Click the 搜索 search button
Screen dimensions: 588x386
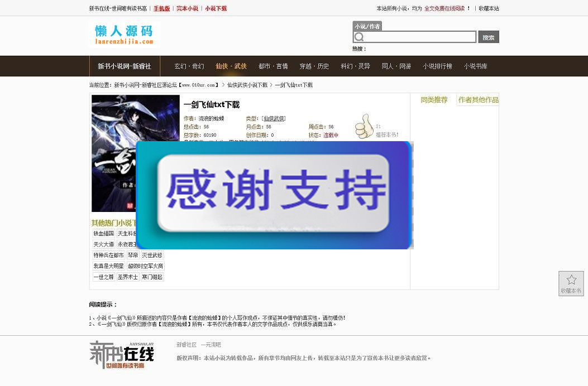coord(488,37)
